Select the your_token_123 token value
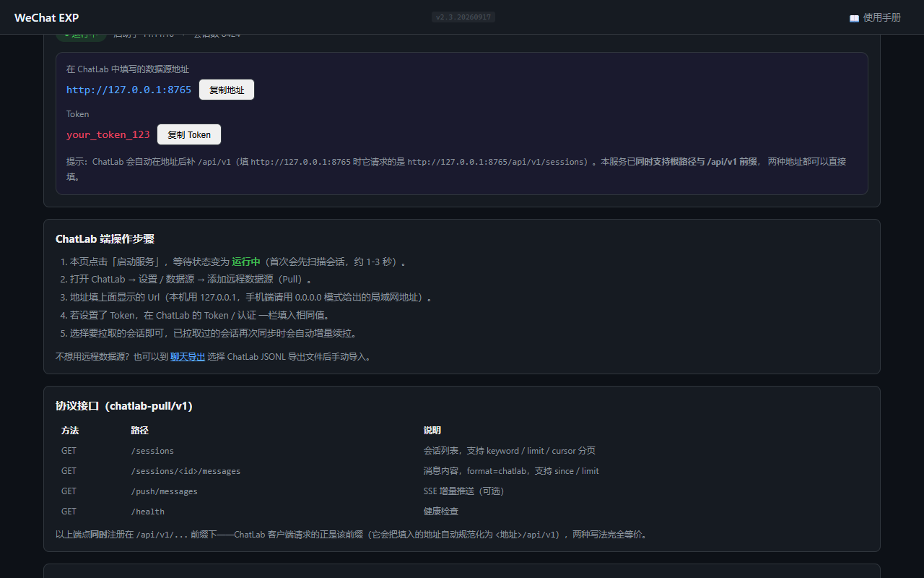The width and height of the screenshot is (924, 578). [x=108, y=134]
